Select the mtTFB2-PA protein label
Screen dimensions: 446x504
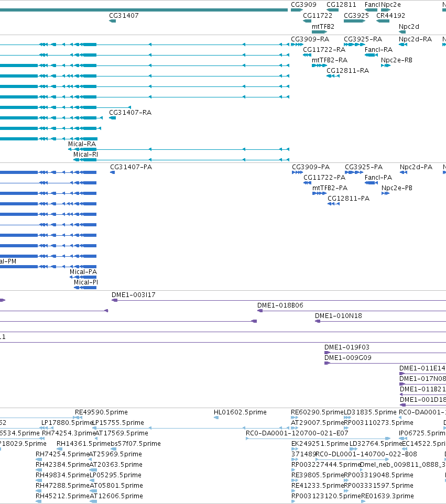pyautogui.click(x=330, y=188)
